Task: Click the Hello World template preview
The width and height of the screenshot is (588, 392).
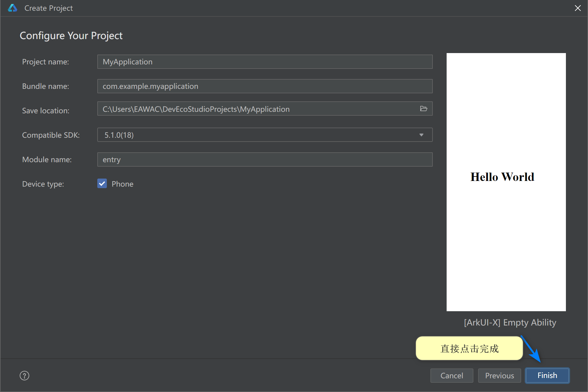Action: click(506, 182)
